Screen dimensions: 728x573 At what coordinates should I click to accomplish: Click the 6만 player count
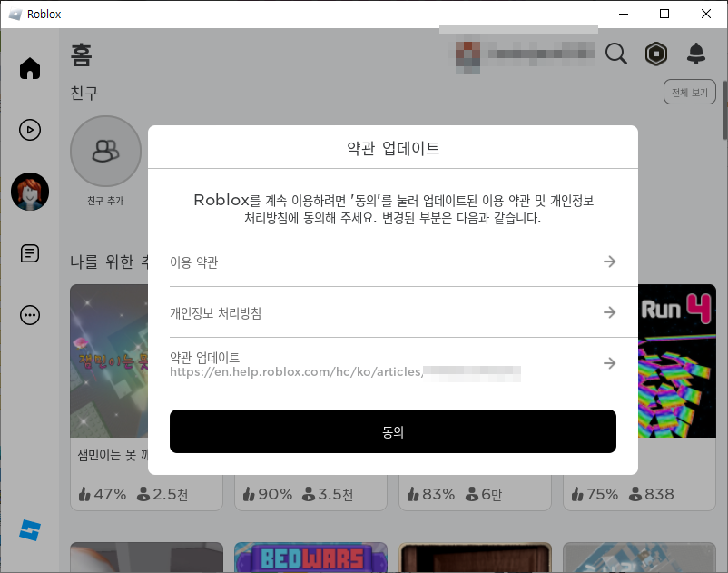point(492,494)
